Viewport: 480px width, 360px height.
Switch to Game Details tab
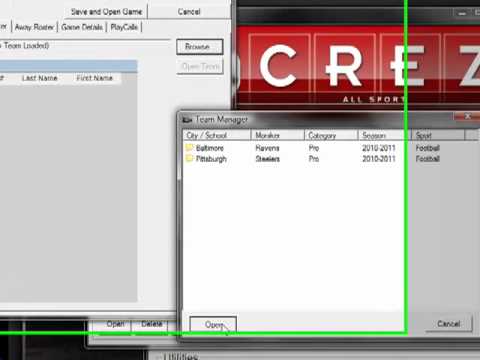82,27
